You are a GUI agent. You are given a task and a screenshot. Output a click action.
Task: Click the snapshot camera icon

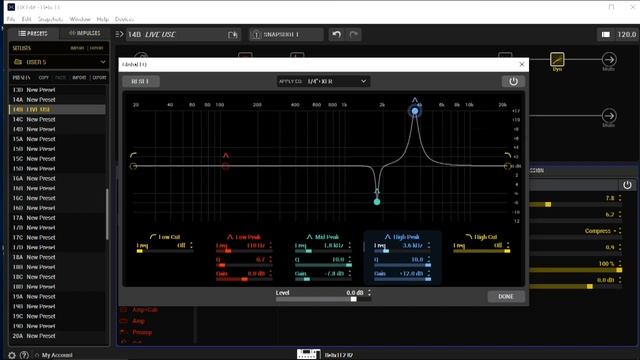pos(256,35)
